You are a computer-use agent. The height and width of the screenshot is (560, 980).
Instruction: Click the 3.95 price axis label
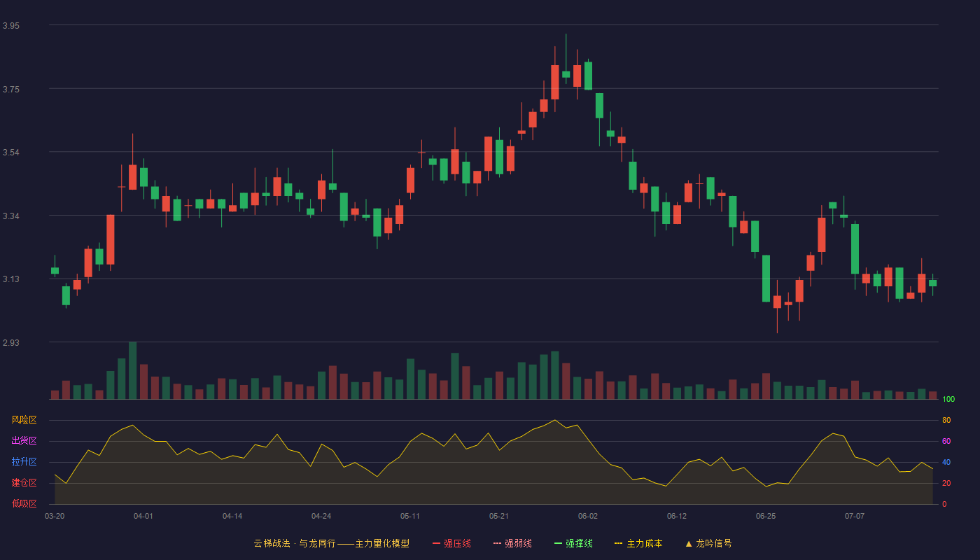(11, 26)
